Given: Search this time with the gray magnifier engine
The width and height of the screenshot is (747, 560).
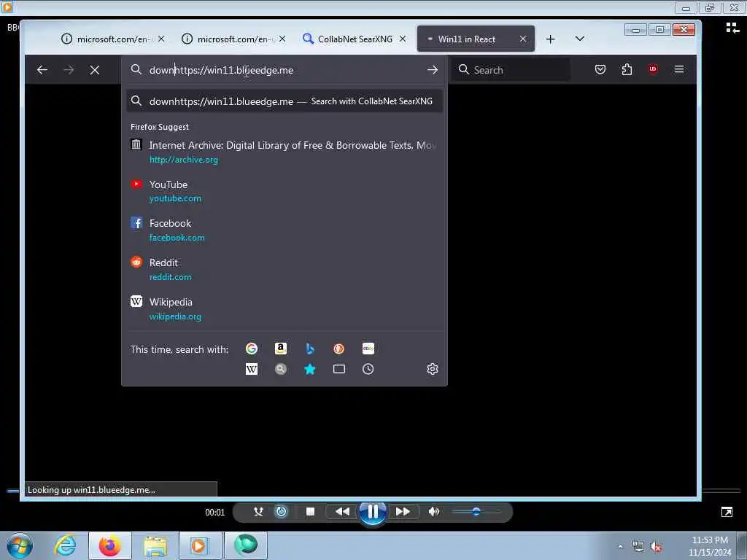Looking at the screenshot, I should [x=281, y=369].
